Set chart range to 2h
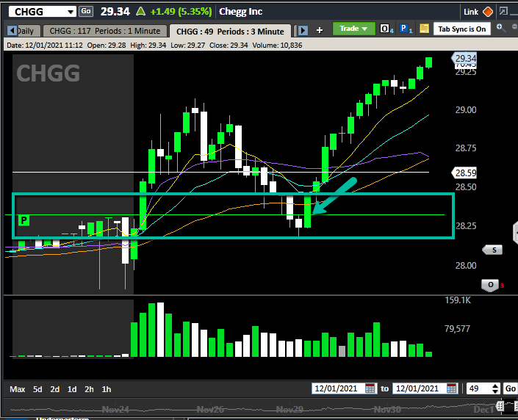518x420 pixels. coord(89,389)
